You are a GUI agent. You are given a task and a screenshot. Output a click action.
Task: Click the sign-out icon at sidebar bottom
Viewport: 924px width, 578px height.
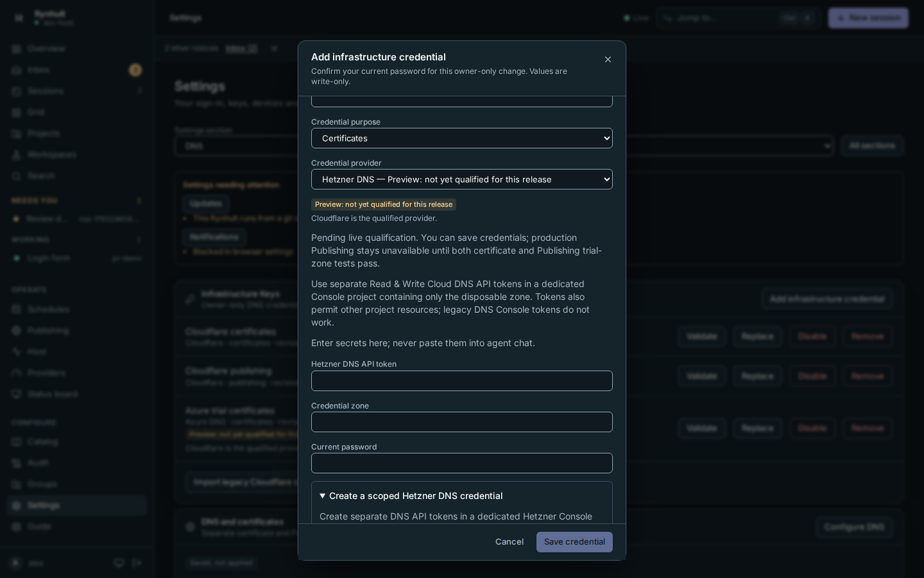click(137, 563)
